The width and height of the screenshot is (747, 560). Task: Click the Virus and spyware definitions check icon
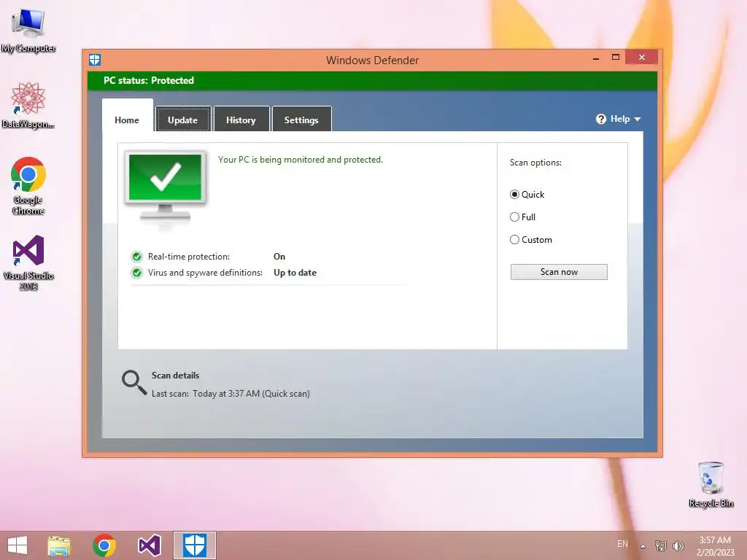pyautogui.click(x=136, y=273)
